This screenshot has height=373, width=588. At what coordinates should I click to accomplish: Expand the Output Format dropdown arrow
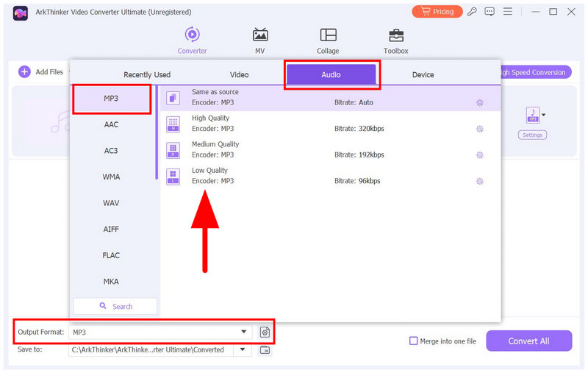243,332
